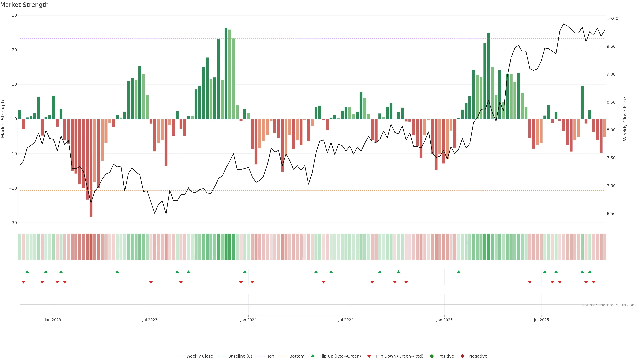This screenshot has height=362, width=644.
Task: Click the tallest dark green strength bar
Action: pos(226,72)
